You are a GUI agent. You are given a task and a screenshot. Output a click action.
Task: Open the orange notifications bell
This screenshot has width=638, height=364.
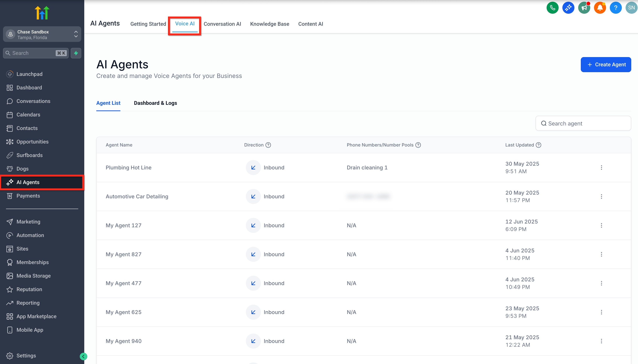tap(600, 8)
